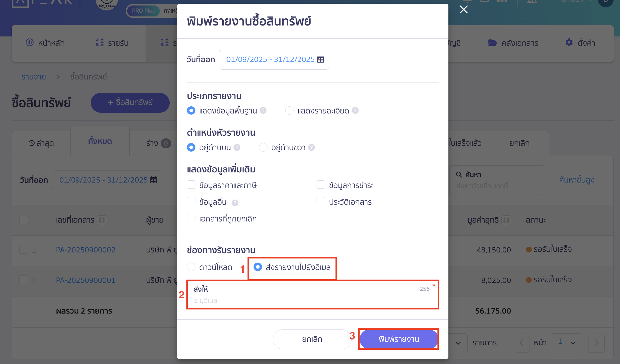Open คลังเอกสาร using the folder icon
Image resolution: width=620 pixels, height=364 pixels.
click(x=493, y=43)
